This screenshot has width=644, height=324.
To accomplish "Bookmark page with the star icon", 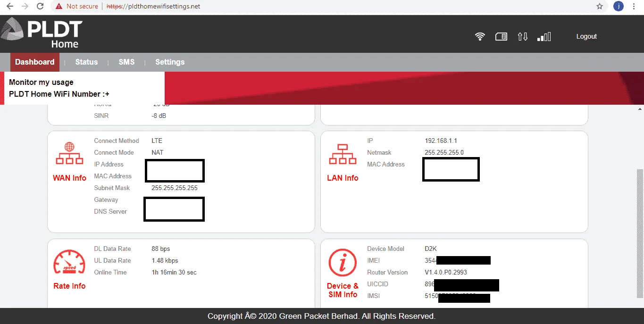I will 600,7.
